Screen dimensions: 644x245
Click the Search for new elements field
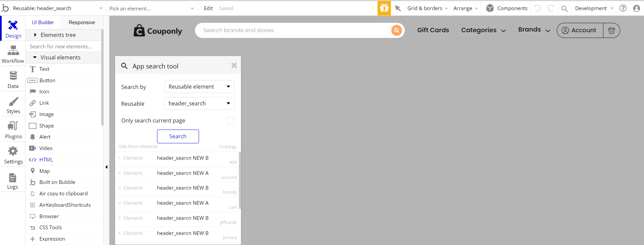64,46
